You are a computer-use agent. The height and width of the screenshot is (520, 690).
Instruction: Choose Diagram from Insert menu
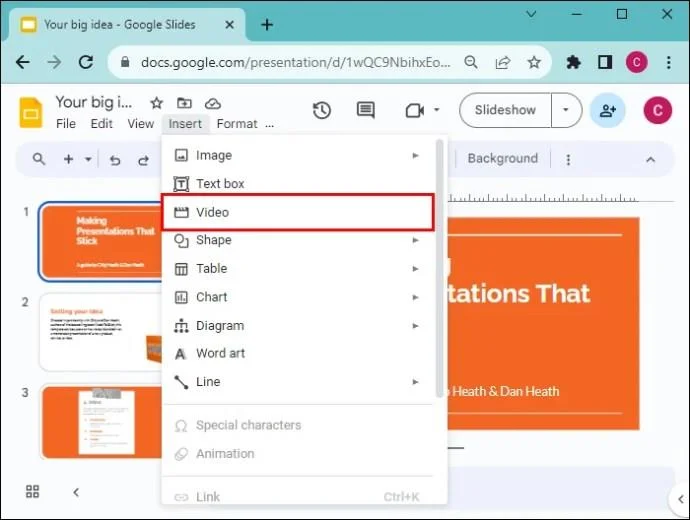297,326
